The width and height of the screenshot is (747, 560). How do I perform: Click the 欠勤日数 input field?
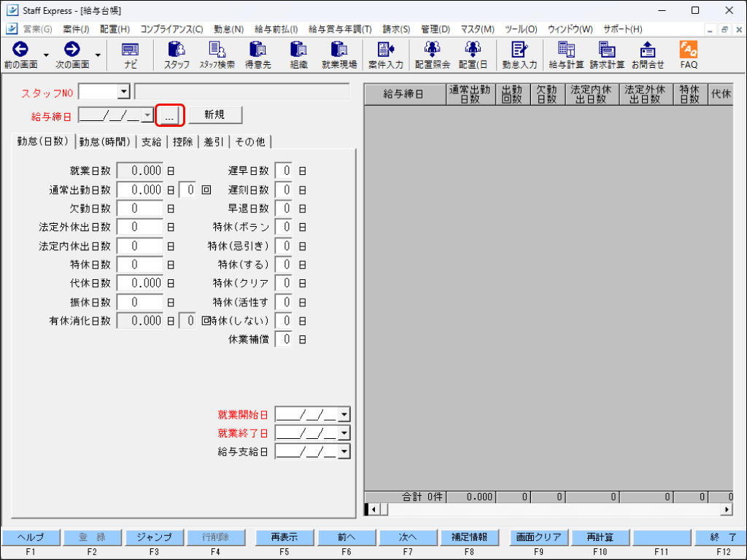click(140, 208)
